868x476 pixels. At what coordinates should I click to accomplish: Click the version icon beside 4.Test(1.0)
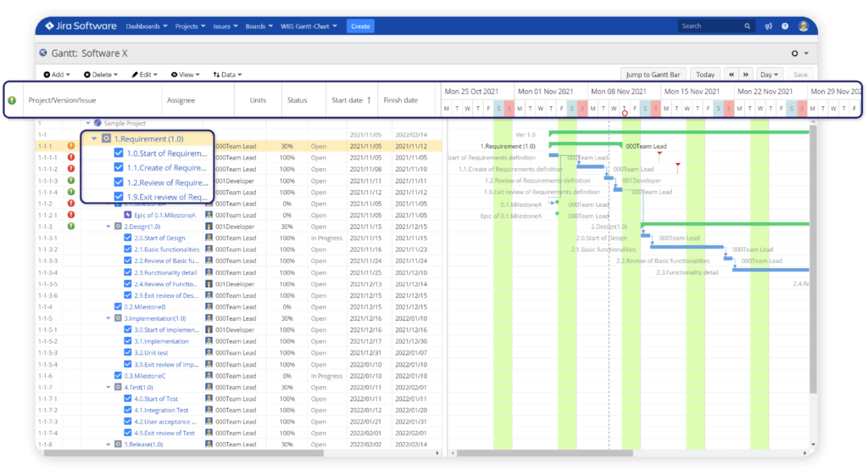tap(118, 388)
